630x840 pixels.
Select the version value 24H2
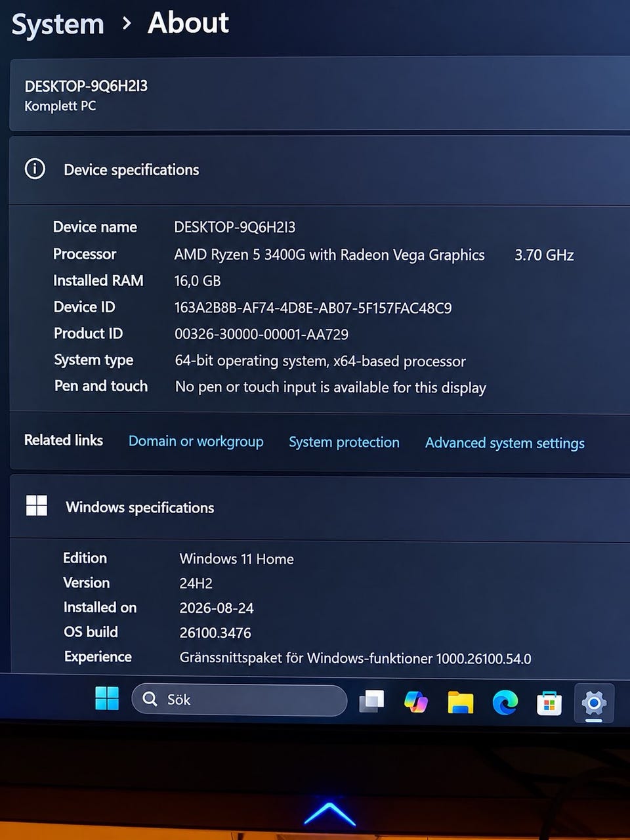(x=196, y=583)
